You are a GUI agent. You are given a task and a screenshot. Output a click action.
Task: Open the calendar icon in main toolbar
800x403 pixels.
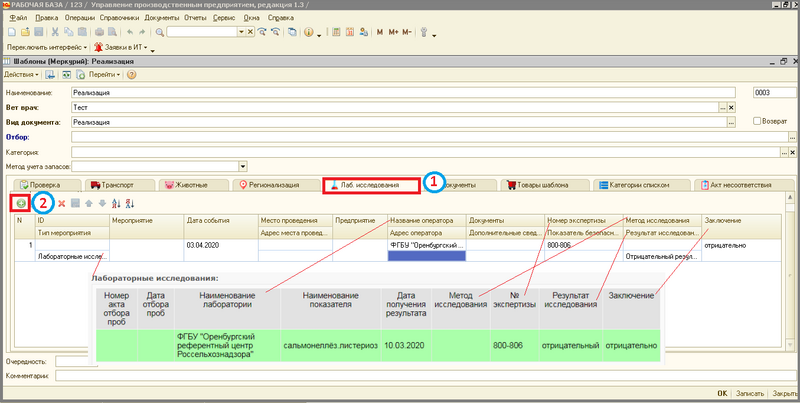[x=349, y=32]
